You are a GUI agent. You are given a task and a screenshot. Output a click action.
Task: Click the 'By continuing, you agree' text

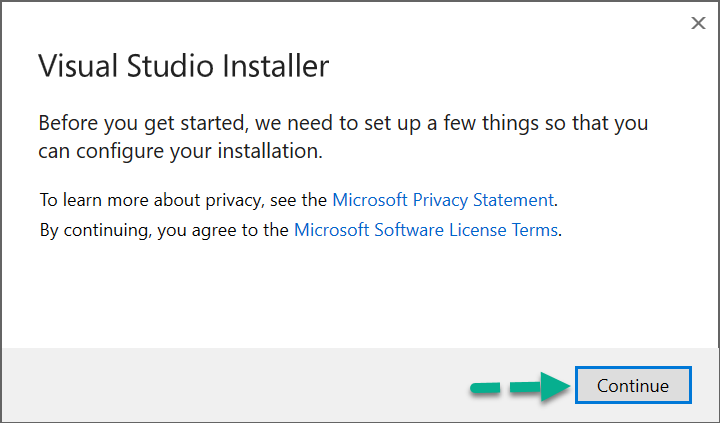pyautogui.click(x=165, y=230)
